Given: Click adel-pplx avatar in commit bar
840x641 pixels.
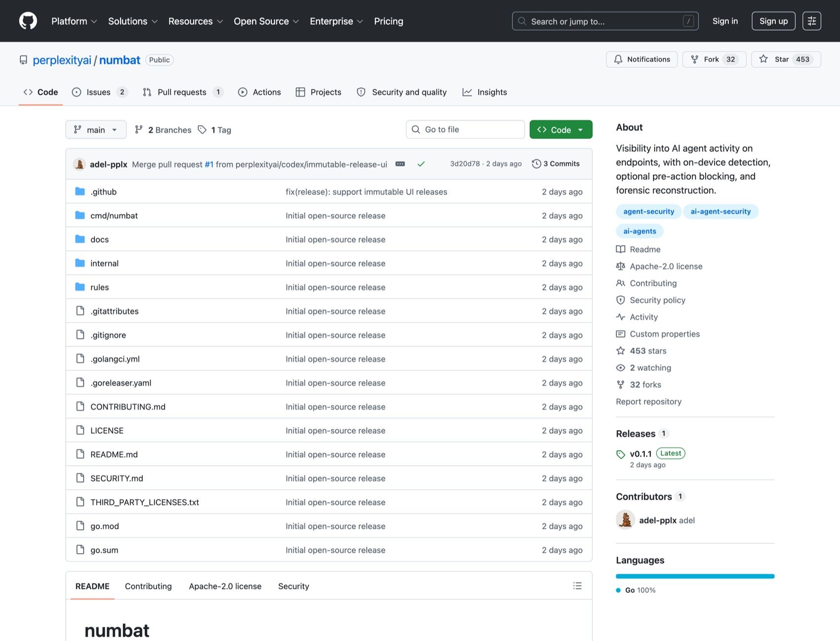Looking at the screenshot, I should 80,164.
